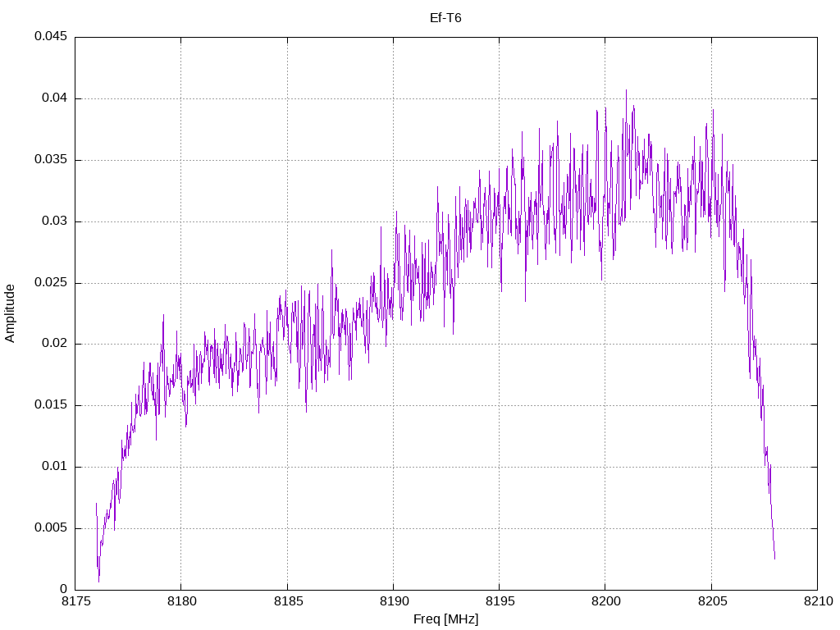The height and width of the screenshot is (630, 840).
Task: Click the 8195 x-axis tick label
Action: click(500, 601)
